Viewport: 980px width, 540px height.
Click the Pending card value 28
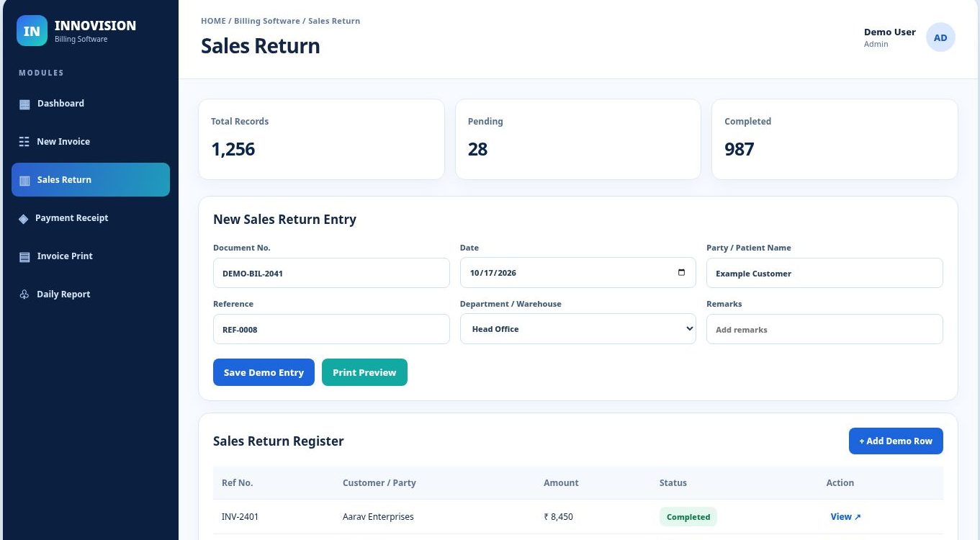click(x=477, y=149)
